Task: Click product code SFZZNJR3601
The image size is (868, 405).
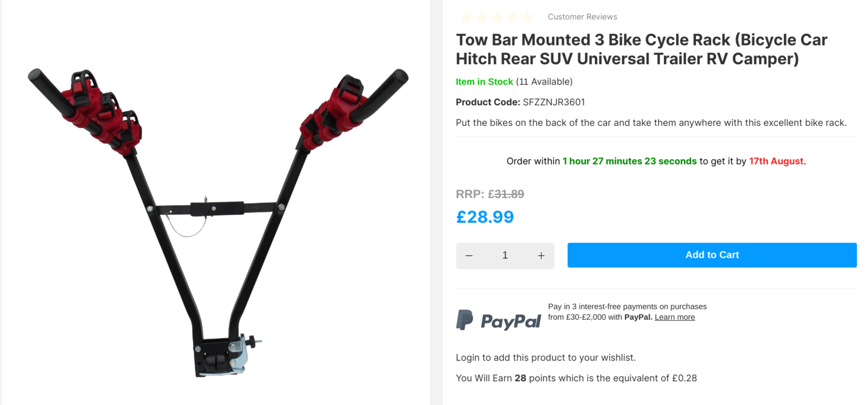Action: pyautogui.click(x=554, y=102)
